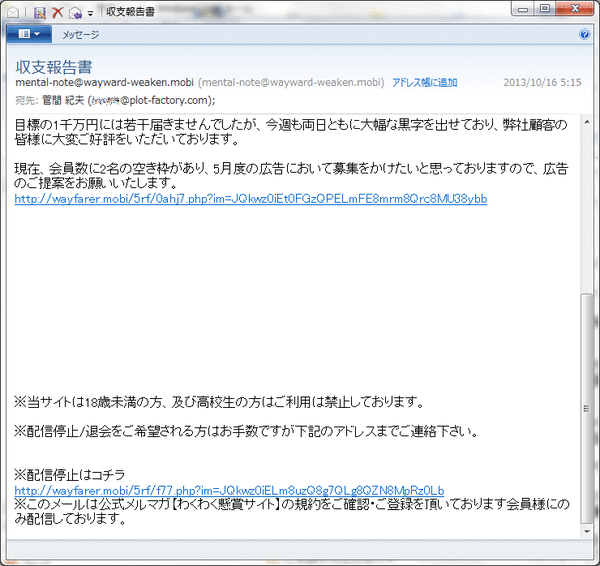This screenshot has height=566, width=600.
Task: Click the scrollbar up arrow
Action: pos(587,122)
